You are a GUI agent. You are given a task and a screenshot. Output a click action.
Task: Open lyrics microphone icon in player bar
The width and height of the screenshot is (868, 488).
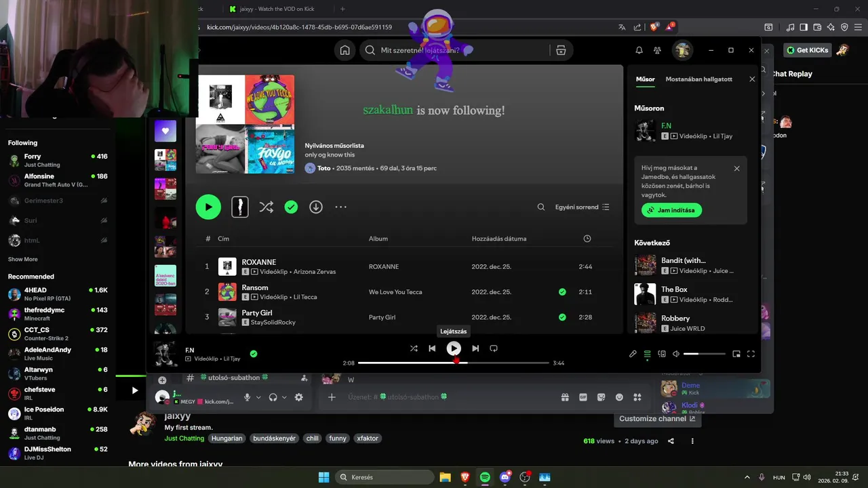click(633, 354)
